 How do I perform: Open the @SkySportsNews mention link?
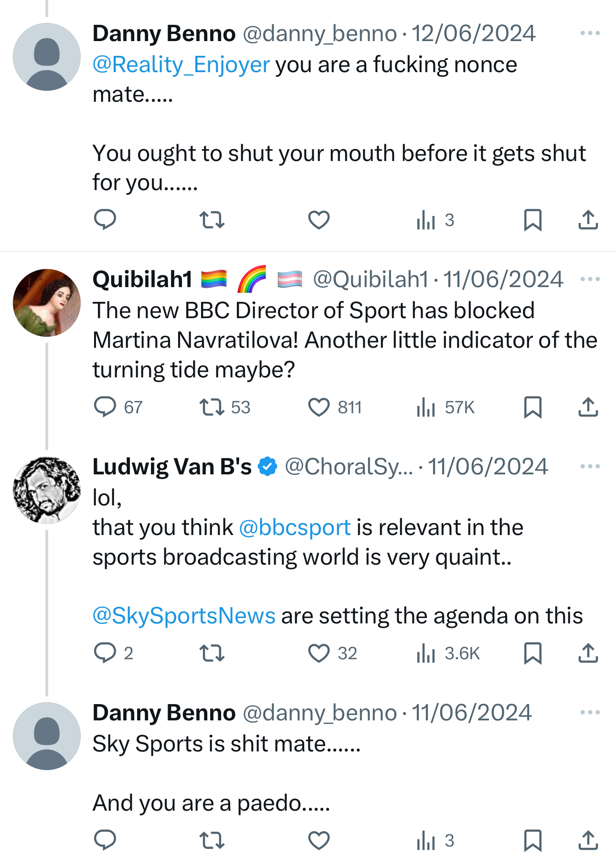(x=184, y=616)
